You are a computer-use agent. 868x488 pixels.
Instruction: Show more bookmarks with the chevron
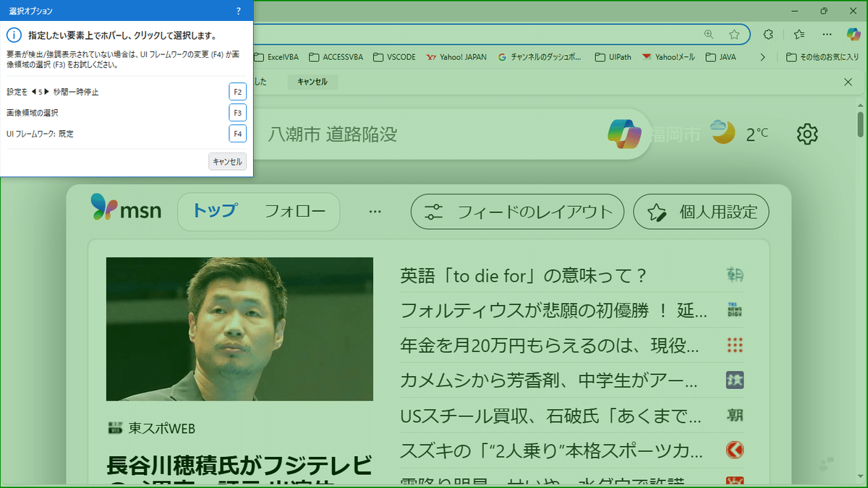tap(762, 57)
